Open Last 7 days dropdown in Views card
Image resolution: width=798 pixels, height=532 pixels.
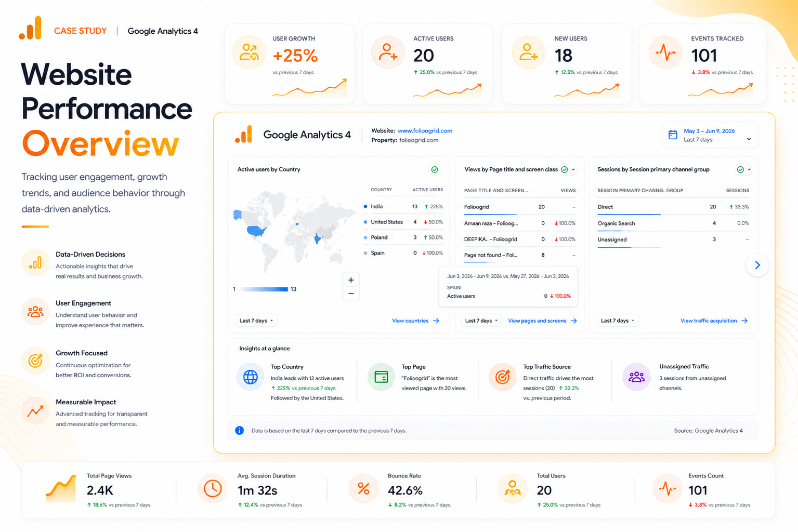click(x=481, y=321)
